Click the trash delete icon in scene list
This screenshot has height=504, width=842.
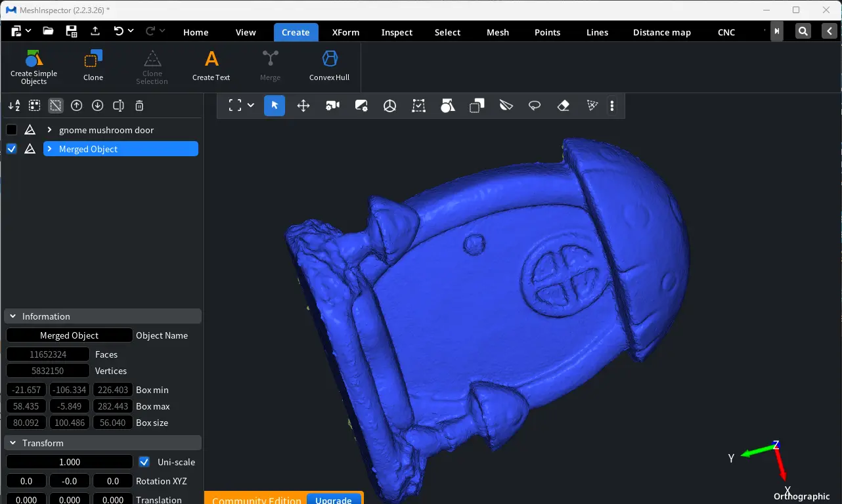coord(139,106)
